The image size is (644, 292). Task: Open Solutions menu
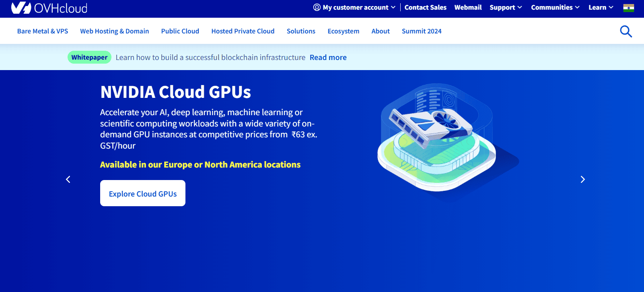click(301, 31)
